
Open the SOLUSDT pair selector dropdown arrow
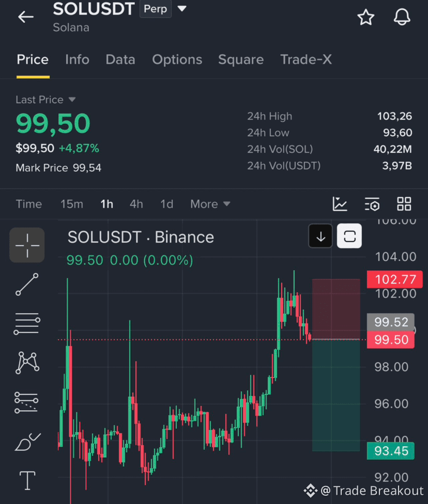coord(182,9)
